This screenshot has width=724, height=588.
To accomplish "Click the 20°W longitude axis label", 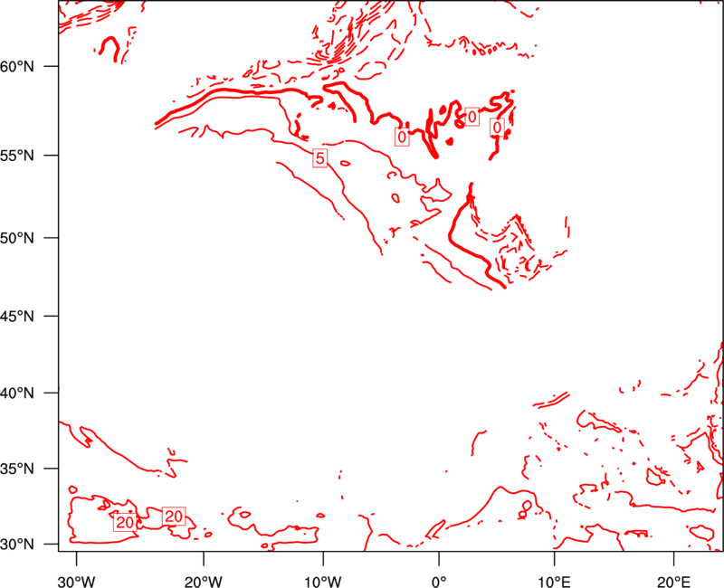I will [x=204, y=582].
